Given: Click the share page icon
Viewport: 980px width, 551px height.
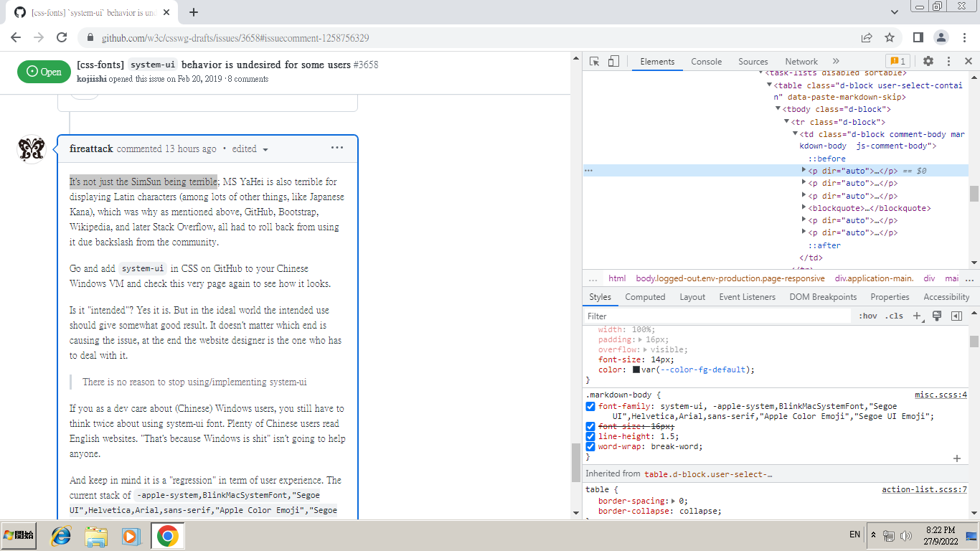Looking at the screenshot, I should point(867,37).
